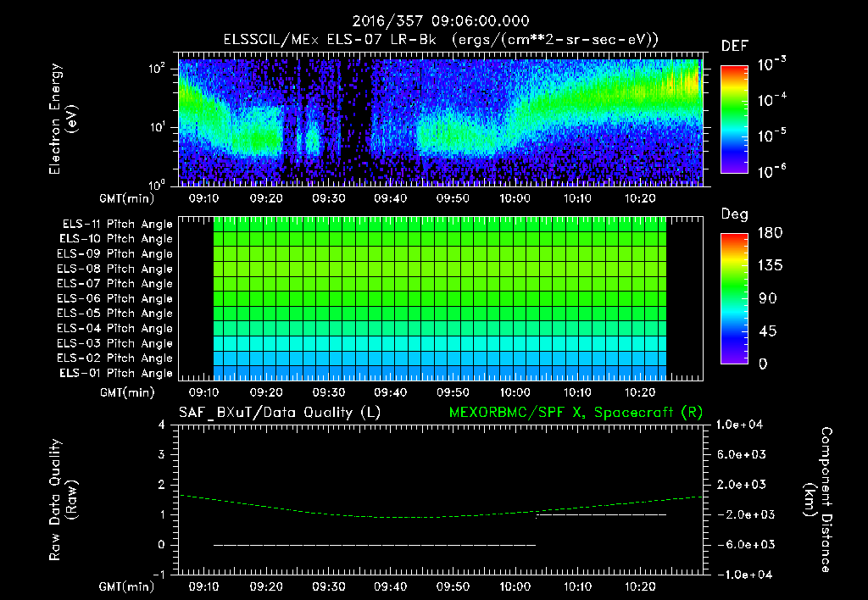The image size is (868, 600).
Task: Click the -1 tick on Raw Data Quality axis
Action: [159, 575]
